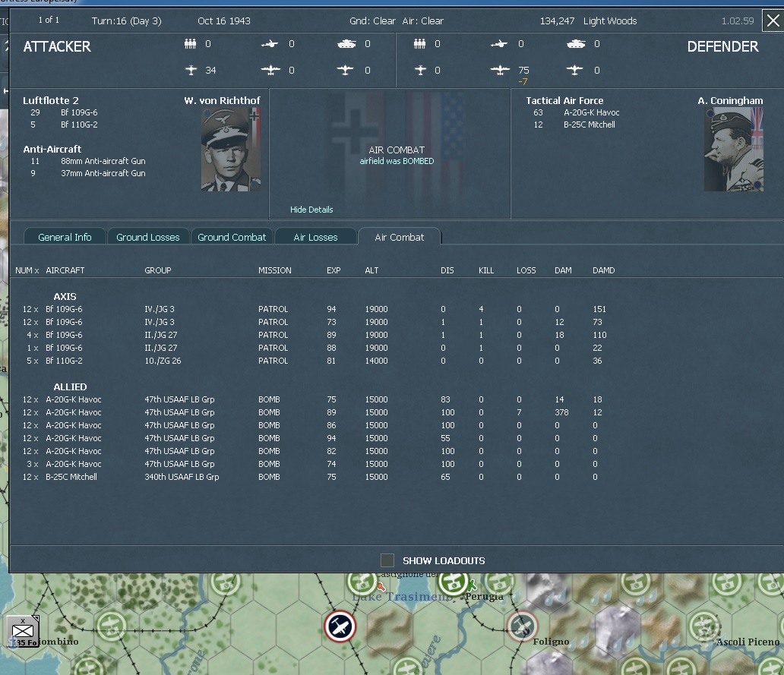The height and width of the screenshot is (675, 784).
Task: Select the 135 Fo unit counter near Piombino
Action: click(23, 630)
